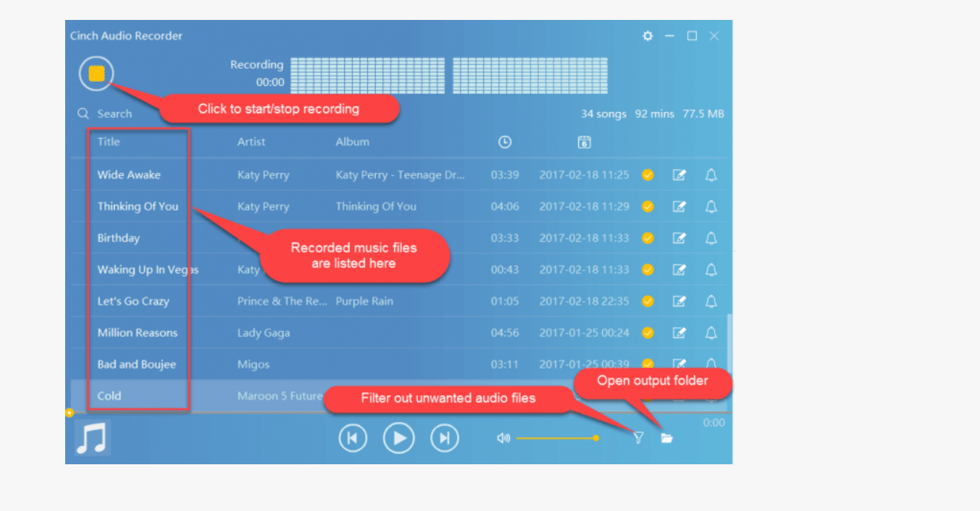The width and height of the screenshot is (980, 511).
Task: Sort list by Album column header
Action: (353, 142)
